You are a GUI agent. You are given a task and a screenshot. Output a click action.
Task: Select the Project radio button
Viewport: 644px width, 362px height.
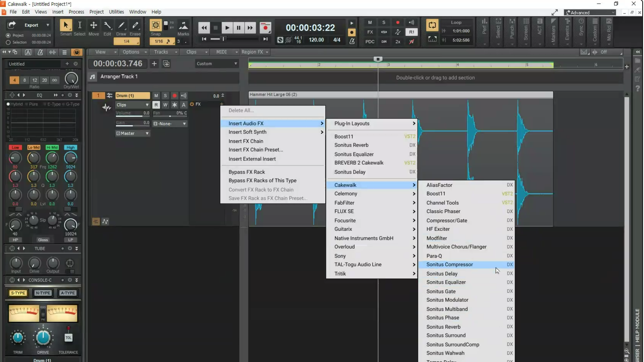click(8, 36)
